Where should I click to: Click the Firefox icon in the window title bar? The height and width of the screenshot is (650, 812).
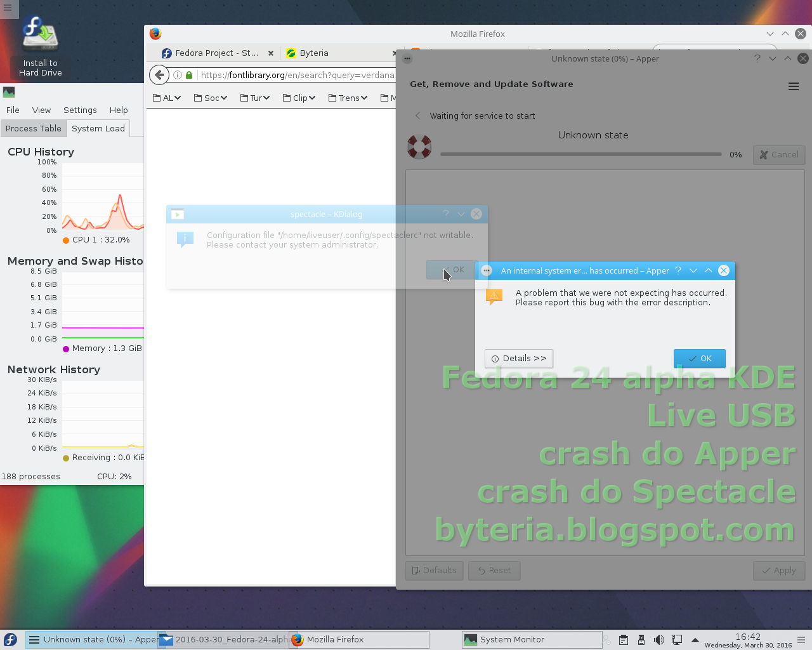pos(155,34)
